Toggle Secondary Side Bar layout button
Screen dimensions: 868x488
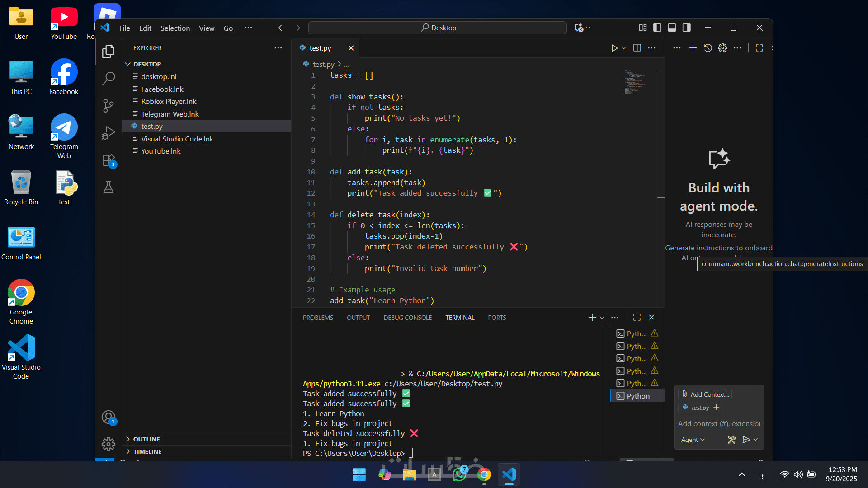[x=686, y=28]
